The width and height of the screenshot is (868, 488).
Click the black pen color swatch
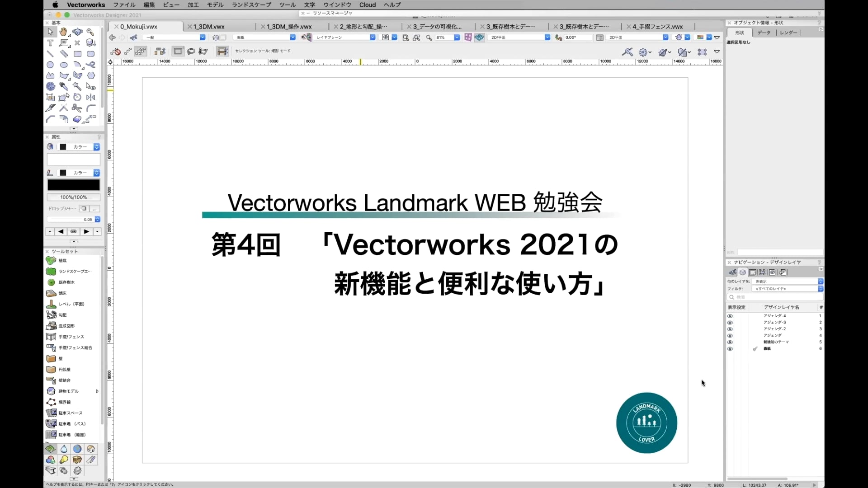[x=74, y=185]
